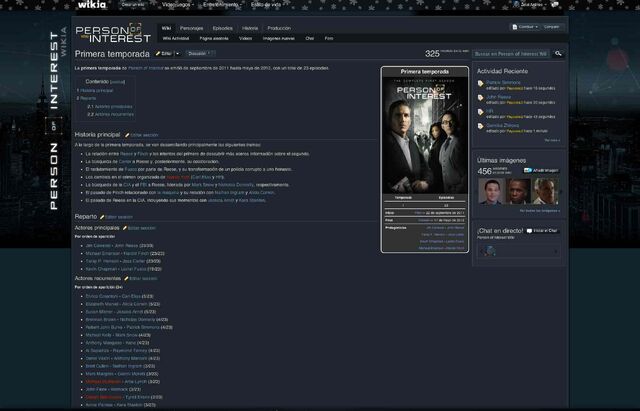Image resolution: width=640 pixels, height=411 pixels.
Task: Click the chat user avatar icon
Action: 488,251
